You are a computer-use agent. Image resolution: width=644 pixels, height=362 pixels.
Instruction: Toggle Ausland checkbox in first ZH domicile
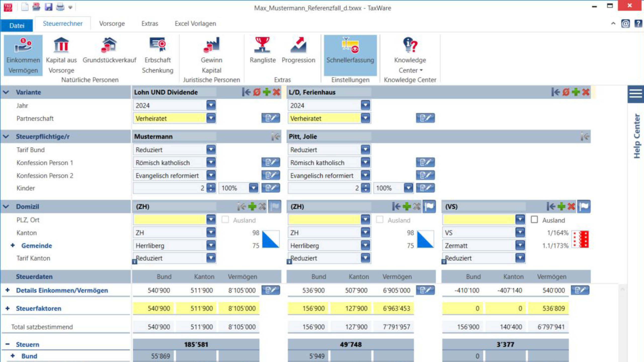click(x=225, y=220)
